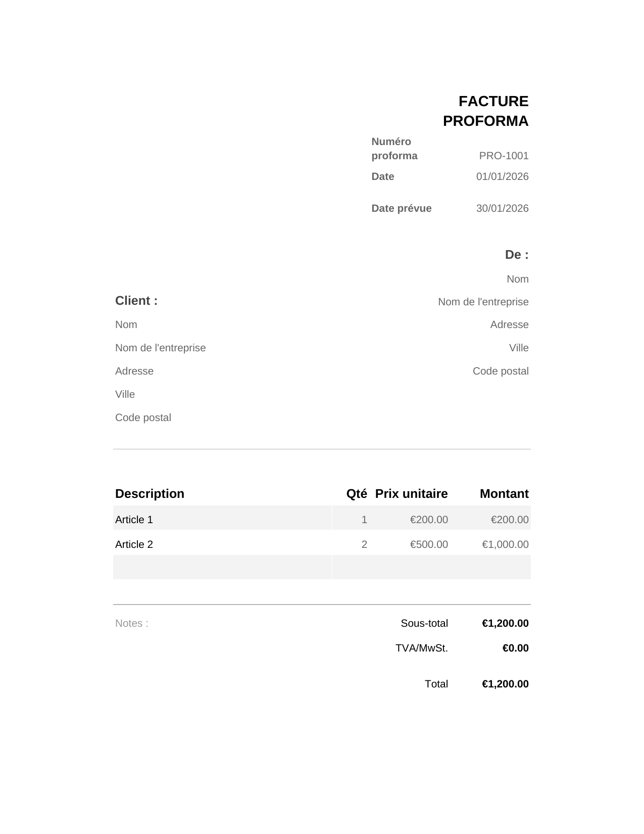Select the Article 1 description cell
Screen dimensions: 644x834
click(222, 519)
